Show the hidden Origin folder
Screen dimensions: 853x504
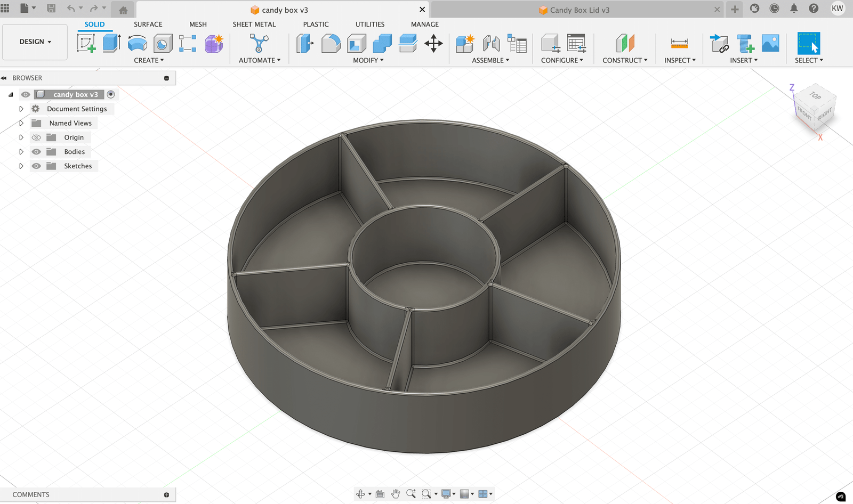[x=36, y=137]
